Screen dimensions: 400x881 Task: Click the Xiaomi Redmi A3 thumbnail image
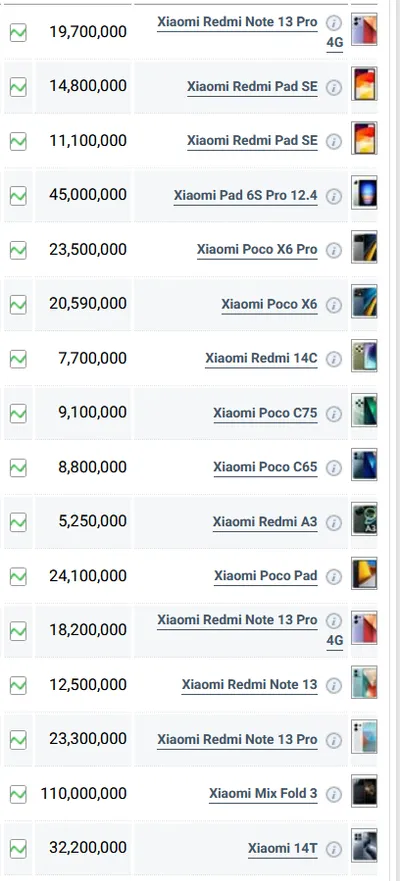tap(364, 519)
